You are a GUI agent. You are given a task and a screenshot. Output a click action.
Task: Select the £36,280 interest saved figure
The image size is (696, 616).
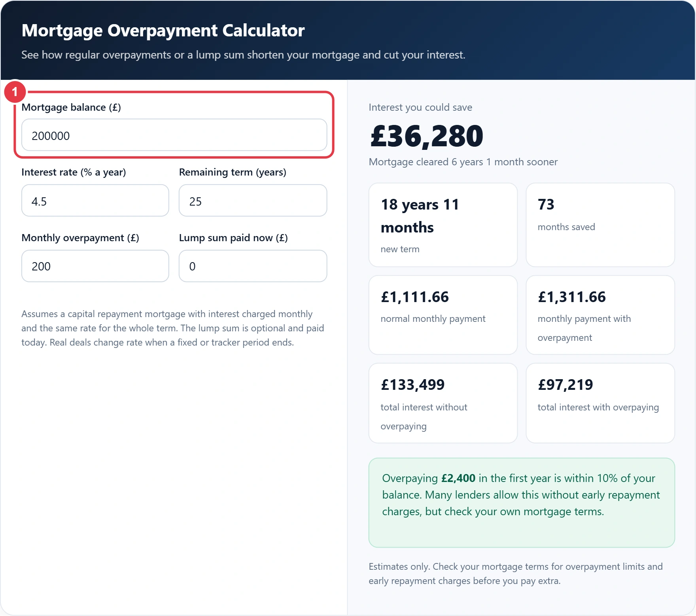point(427,136)
